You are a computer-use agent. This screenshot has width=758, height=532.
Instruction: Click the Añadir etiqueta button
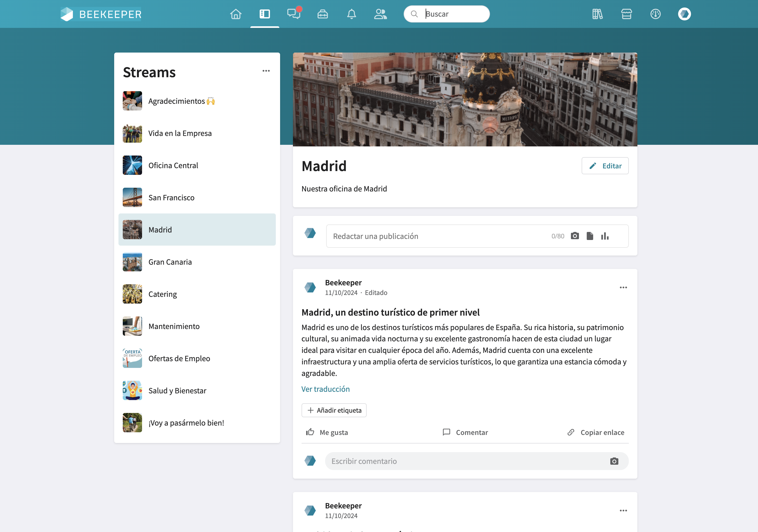(334, 410)
